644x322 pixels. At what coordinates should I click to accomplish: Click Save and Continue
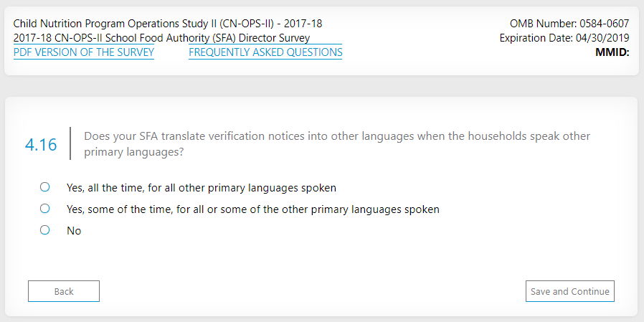(x=569, y=291)
